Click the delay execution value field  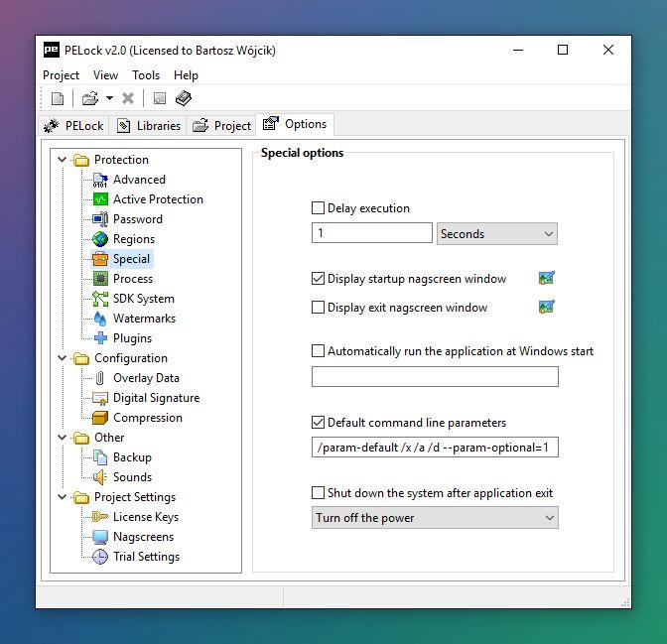(372, 232)
